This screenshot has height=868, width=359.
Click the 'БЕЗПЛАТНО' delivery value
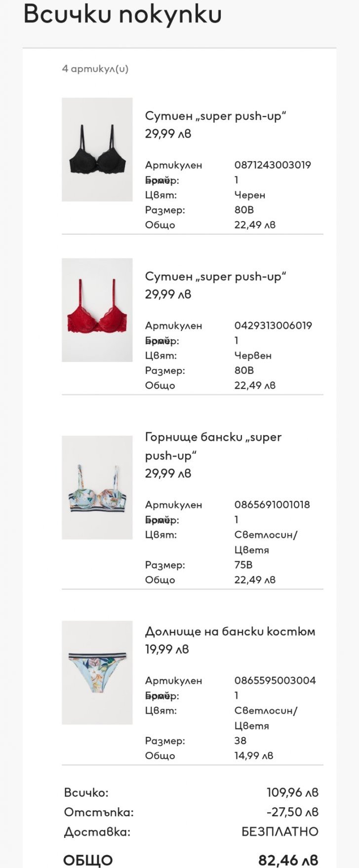(280, 832)
